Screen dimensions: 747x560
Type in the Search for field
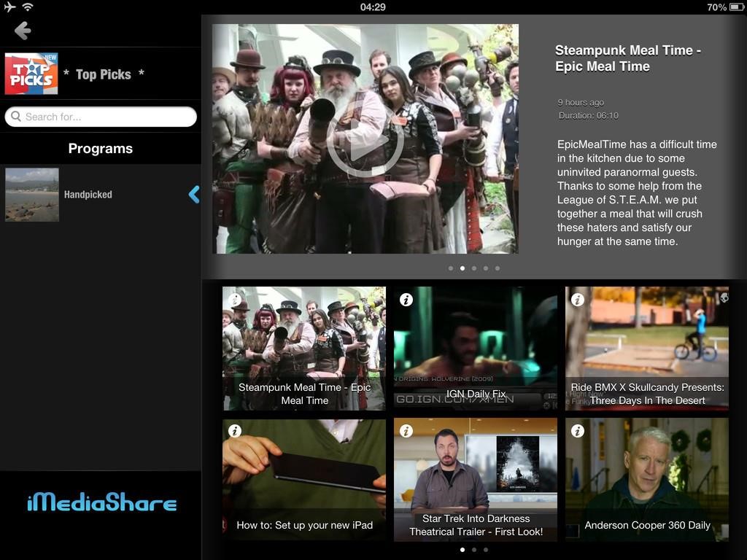[x=106, y=117]
